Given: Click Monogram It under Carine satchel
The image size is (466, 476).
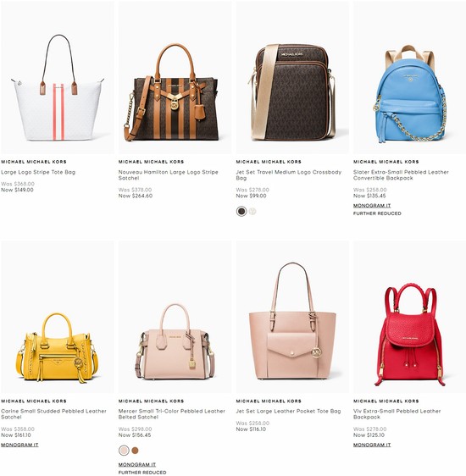Looking at the screenshot, I should pos(19,445).
